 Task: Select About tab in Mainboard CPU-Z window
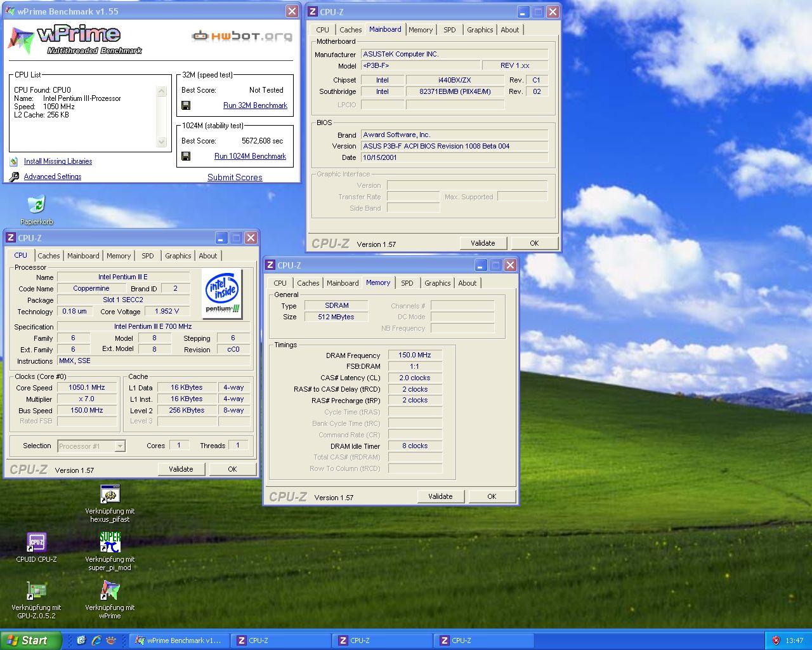(510, 30)
